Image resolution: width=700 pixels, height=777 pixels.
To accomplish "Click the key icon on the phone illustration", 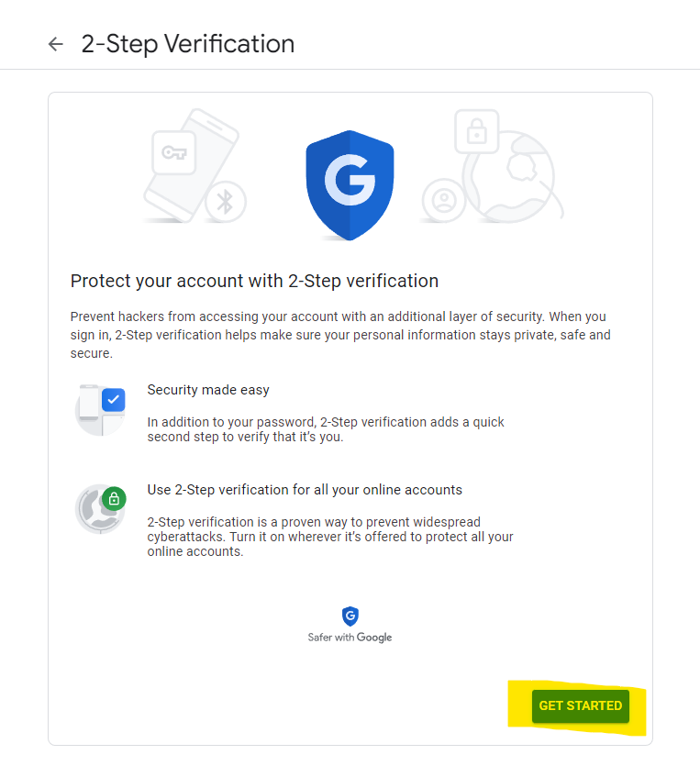I will tap(173, 153).
